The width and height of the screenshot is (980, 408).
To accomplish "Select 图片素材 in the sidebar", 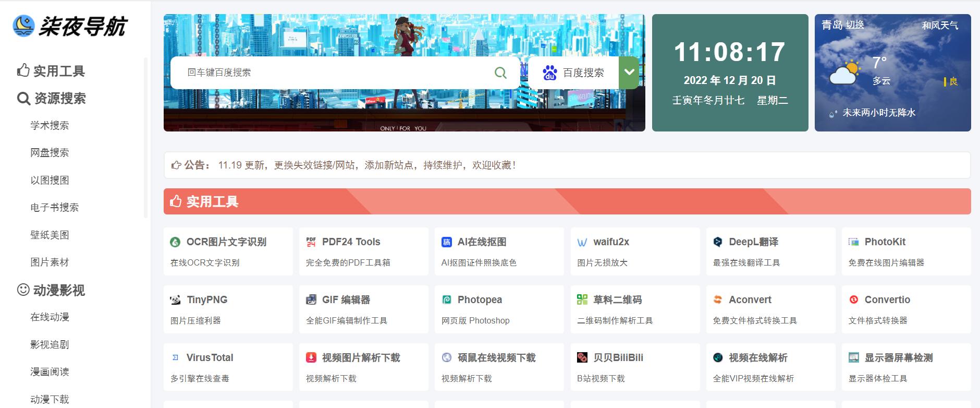I will 50,262.
